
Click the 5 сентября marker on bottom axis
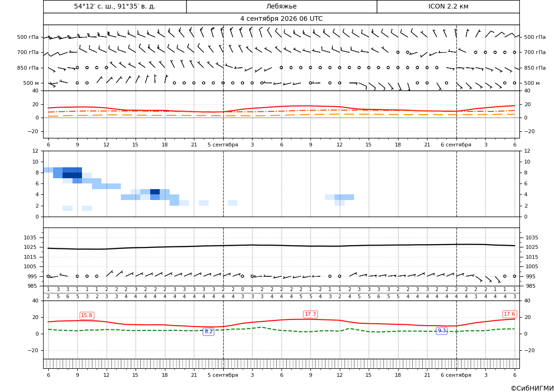(x=223, y=375)
